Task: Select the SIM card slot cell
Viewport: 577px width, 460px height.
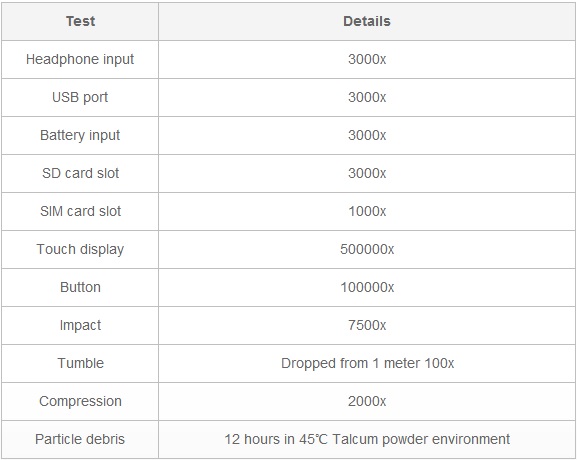Action: tap(80, 212)
